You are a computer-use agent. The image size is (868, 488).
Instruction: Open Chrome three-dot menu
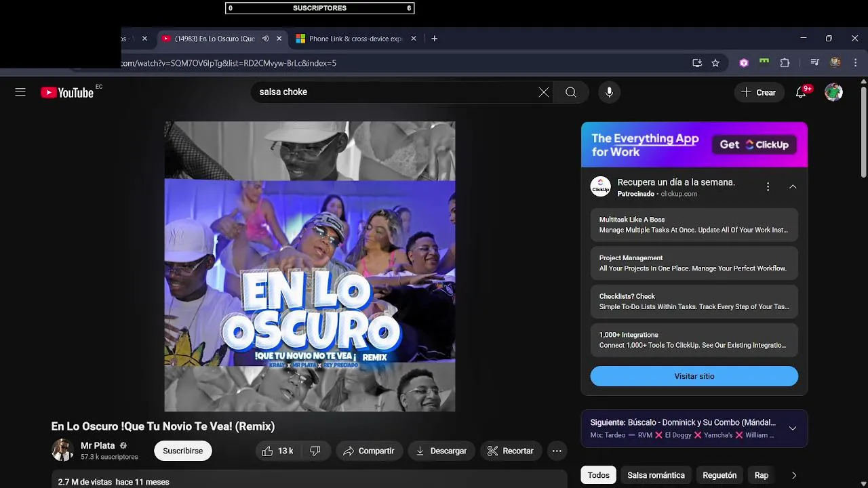coord(854,63)
